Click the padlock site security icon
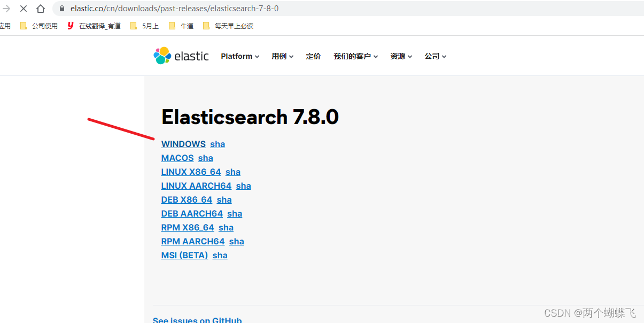This screenshot has height=323, width=644. [x=61, y=9]
